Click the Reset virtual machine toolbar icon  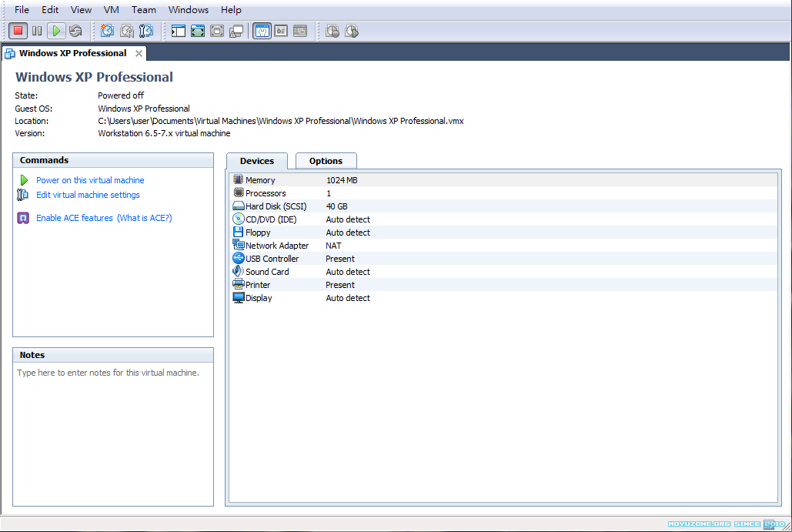coord(75,31)
